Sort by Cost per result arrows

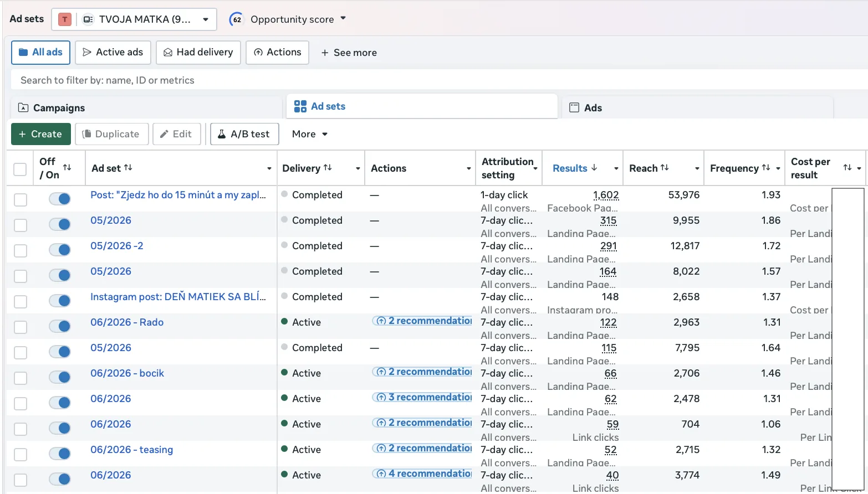click(847, 167)
